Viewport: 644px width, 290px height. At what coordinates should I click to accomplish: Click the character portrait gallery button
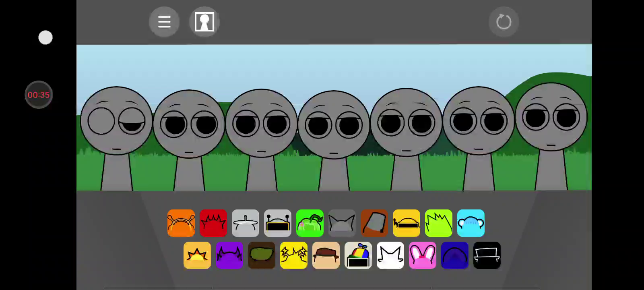pos(204,22)
